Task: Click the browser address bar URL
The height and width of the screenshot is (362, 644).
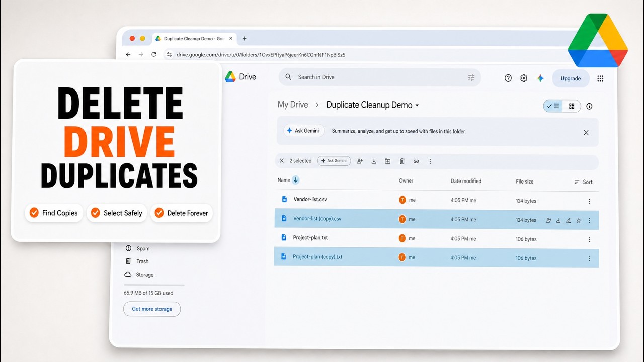Action: [261, 55]
